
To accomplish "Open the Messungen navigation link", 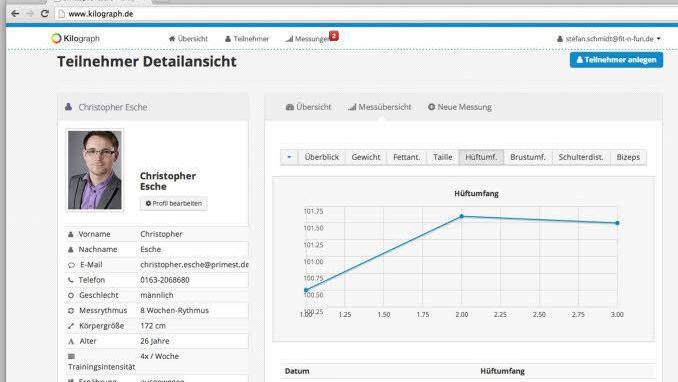I will click(307, 39).
